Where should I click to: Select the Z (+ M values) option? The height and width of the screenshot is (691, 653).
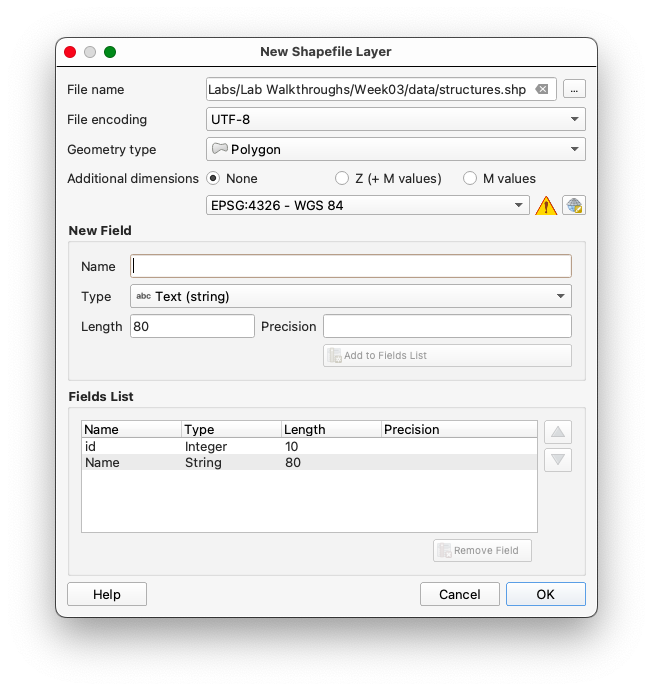(342, 178)
